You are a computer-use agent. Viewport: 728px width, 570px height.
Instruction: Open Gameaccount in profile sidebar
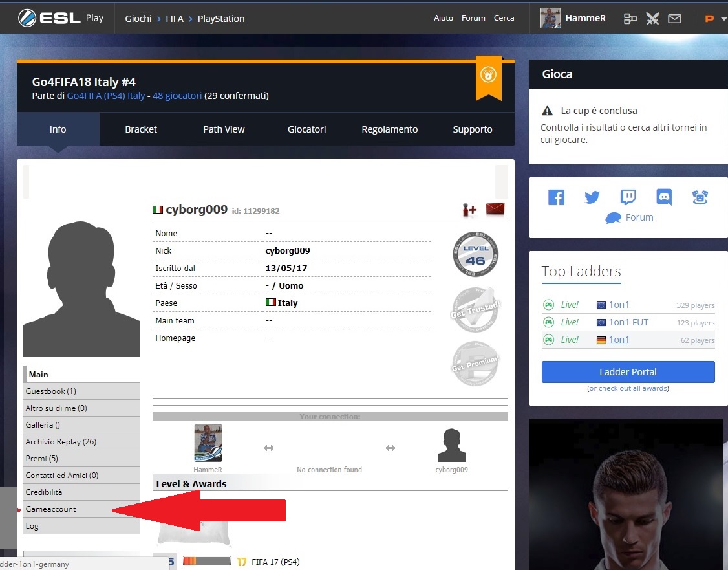click(x=81, y=509)
